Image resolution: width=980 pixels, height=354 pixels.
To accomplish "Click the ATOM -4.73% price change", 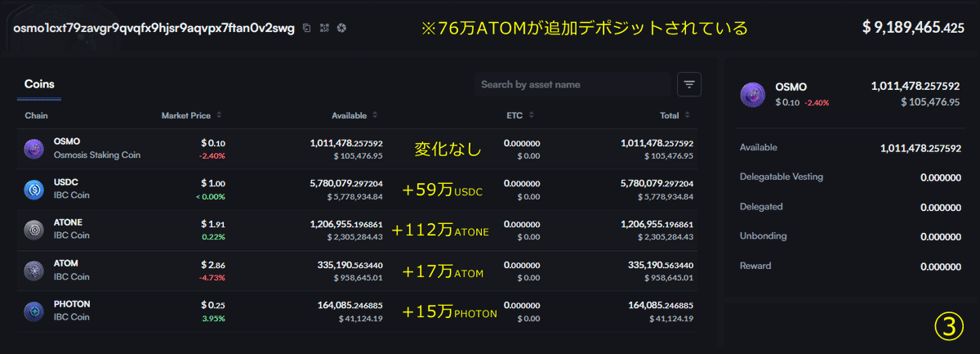I will click(212, 278).
